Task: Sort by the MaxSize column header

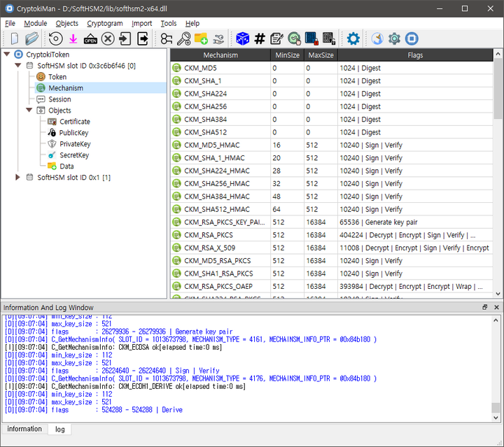Action: coord(321,55)
